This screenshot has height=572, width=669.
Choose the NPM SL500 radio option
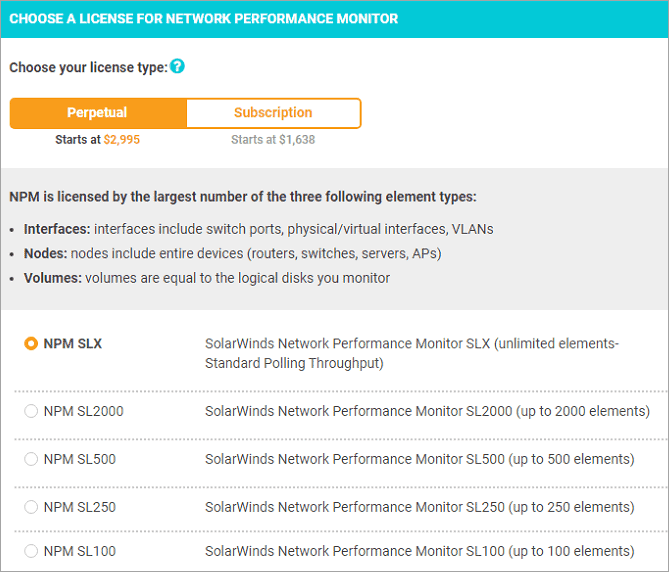click(x=31, y=459)
